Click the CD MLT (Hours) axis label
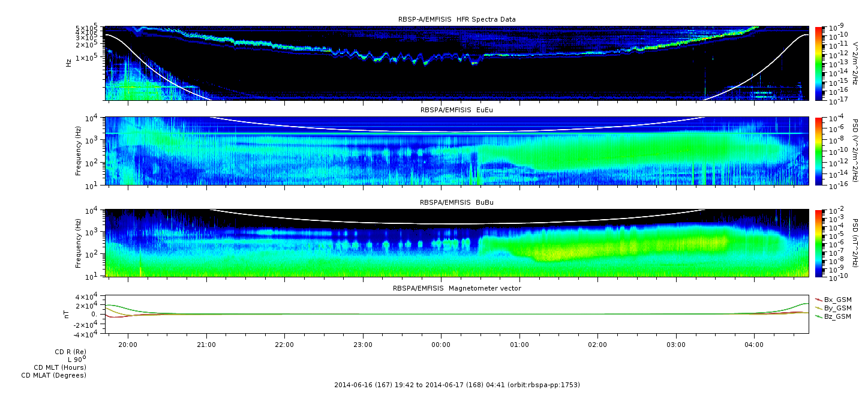Screen dimensions: 868x395 coord(59,367)
